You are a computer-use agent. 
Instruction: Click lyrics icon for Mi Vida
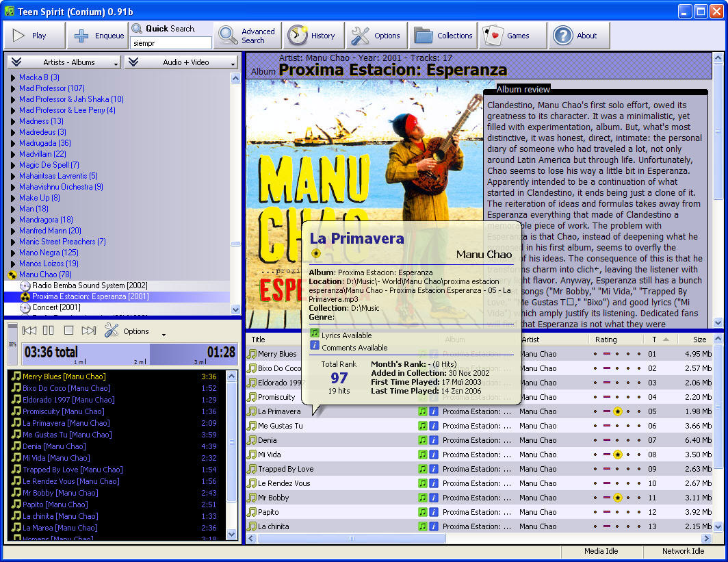click(x=423, y=455)
